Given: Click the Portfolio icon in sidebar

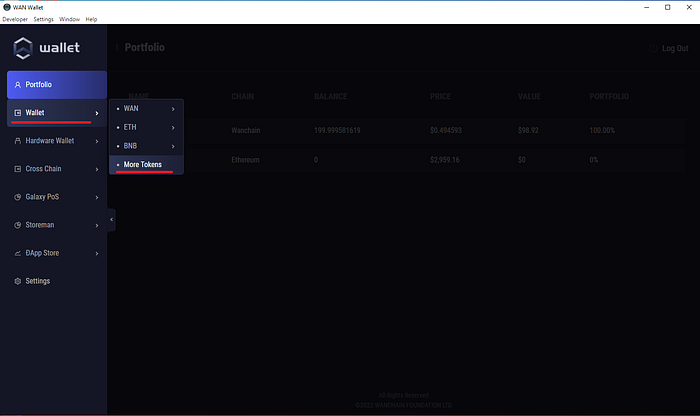Looking at the screenshot, I should coord(17,85).
